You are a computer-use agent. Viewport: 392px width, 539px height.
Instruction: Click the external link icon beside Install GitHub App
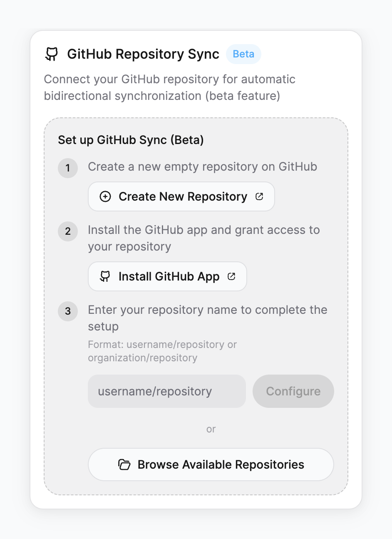(231, 276)
